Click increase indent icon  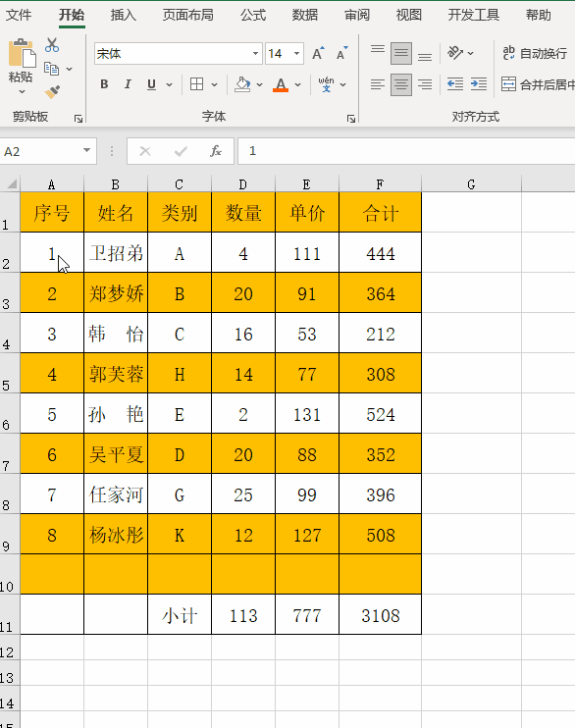click(479, 84)
